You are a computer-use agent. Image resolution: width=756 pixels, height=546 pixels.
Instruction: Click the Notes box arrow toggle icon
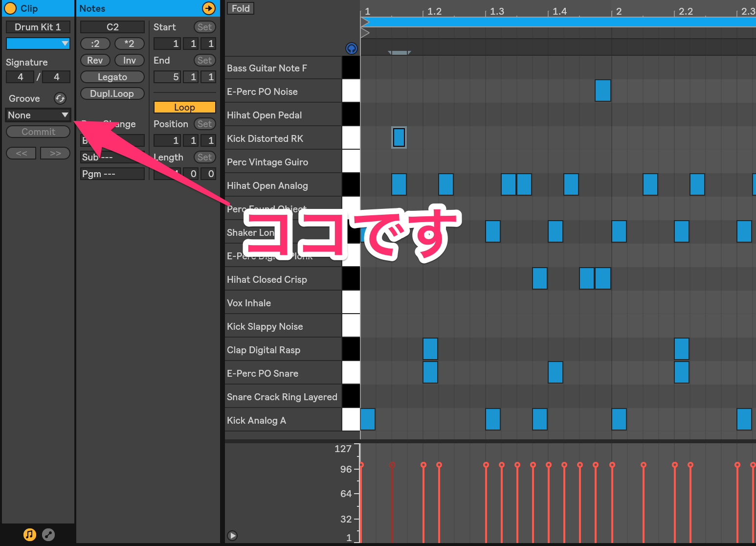pos(209,8)
